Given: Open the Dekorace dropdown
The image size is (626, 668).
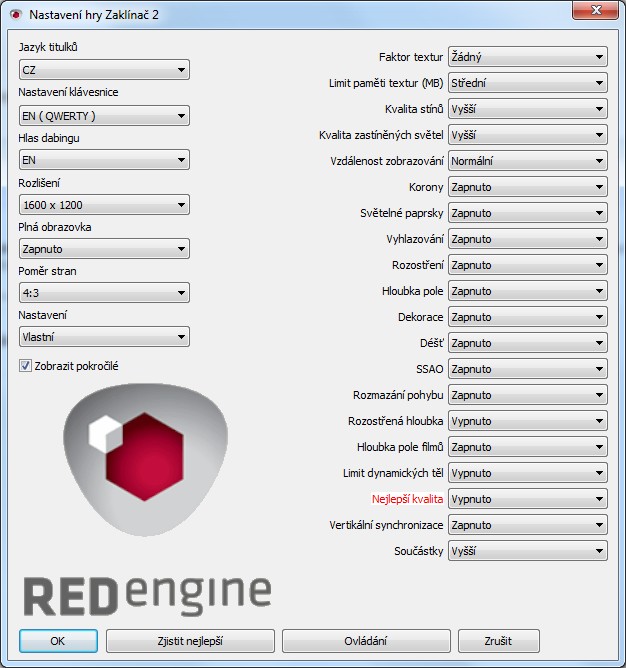Looking at the screenshot, I should 528,317.
